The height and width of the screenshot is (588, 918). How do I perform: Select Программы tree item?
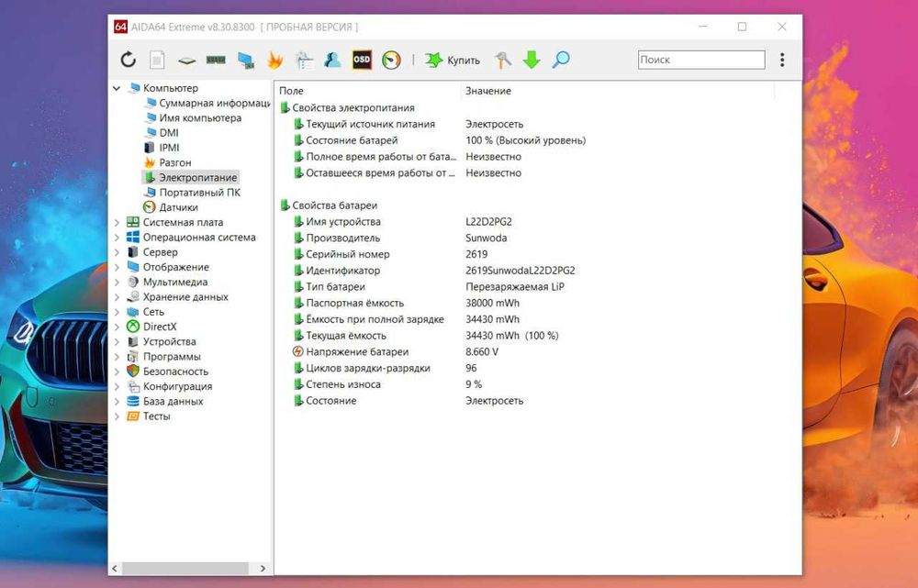(x=164, y=356)
